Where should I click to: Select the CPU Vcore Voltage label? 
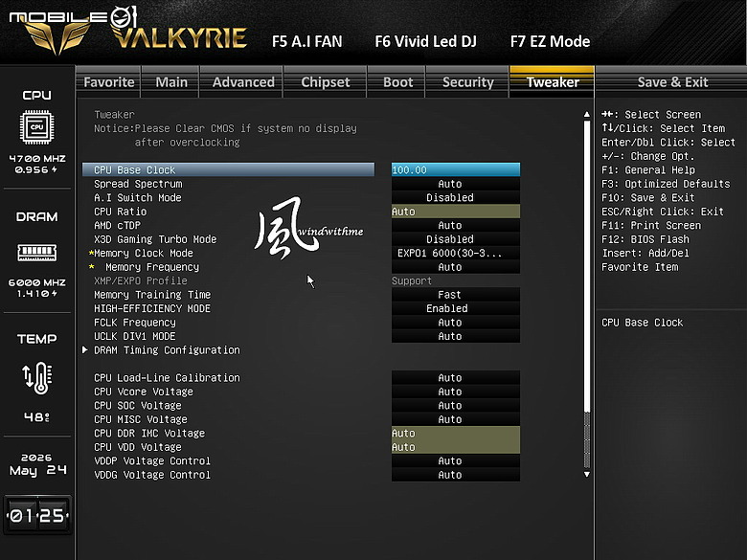coord(144,392)
